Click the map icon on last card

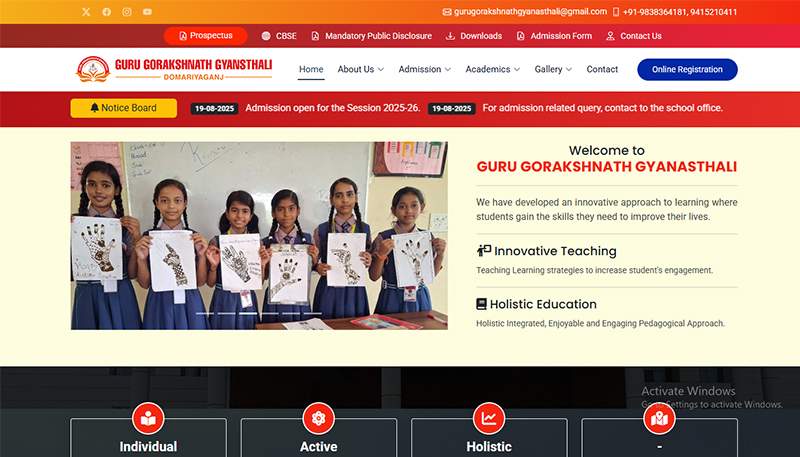tap(659, 418)
